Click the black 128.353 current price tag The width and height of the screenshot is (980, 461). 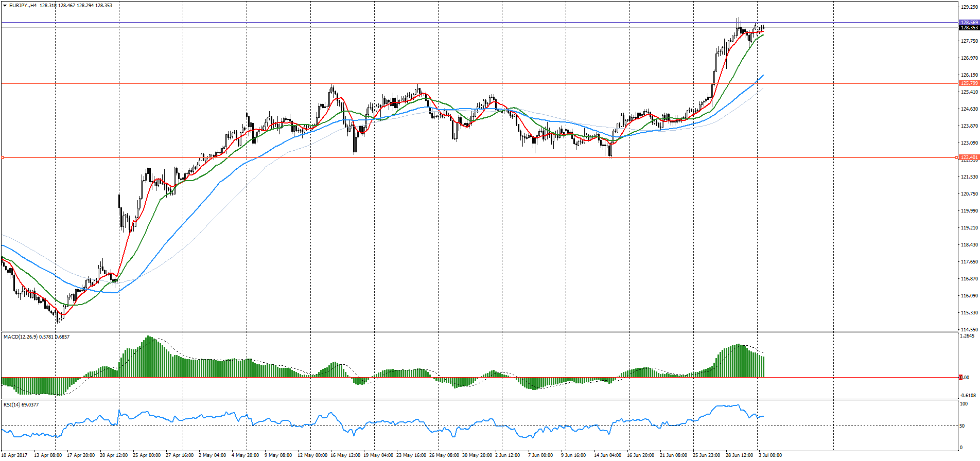[969, 28]
